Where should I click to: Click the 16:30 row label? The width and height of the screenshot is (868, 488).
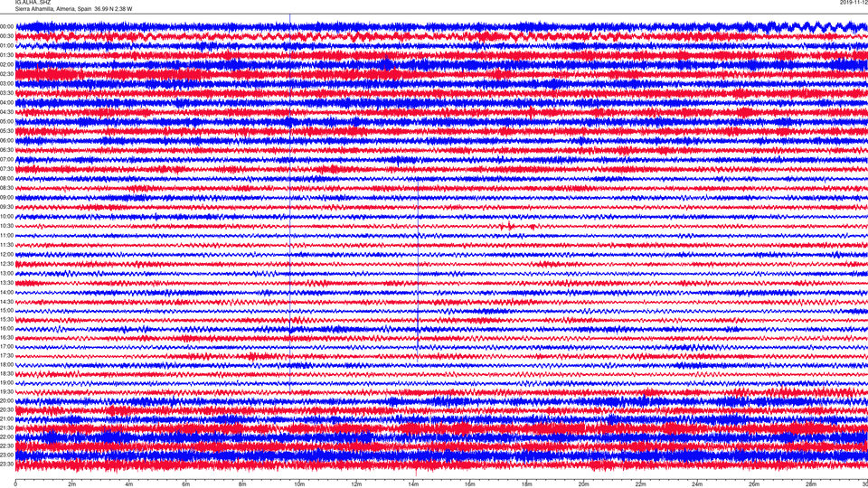pos(7,337)
